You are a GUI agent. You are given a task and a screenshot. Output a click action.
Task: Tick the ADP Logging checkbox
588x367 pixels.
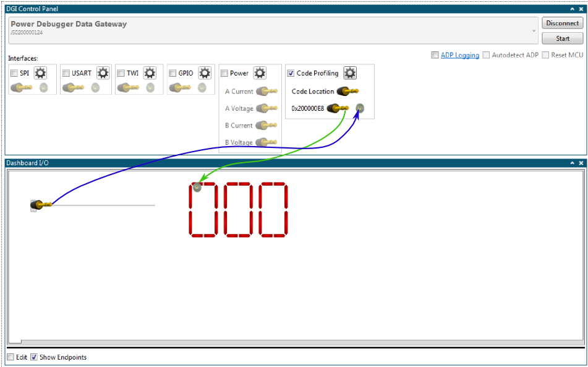(435, 55)
